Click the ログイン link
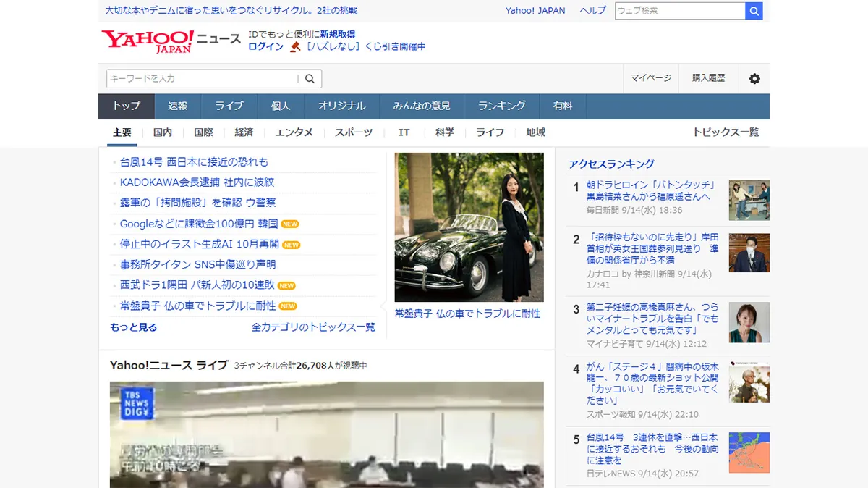The height and width of the screenshot is (488, 868). pos(265,46)
